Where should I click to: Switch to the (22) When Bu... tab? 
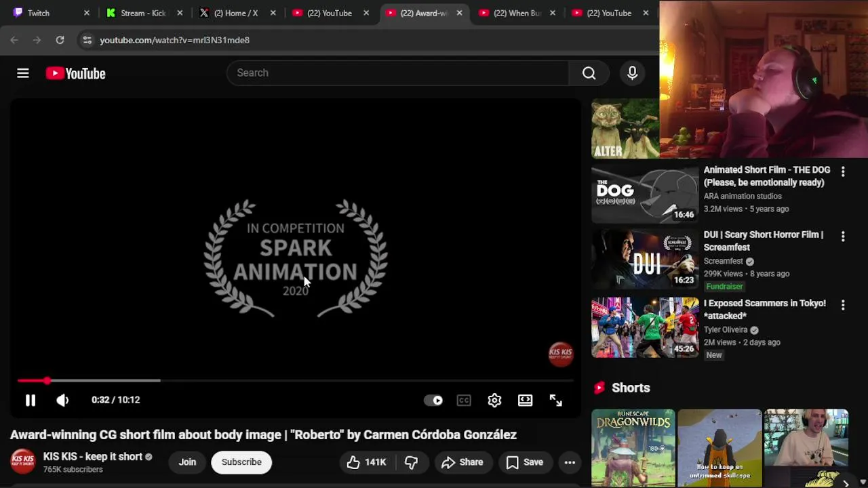click(515, 13)
